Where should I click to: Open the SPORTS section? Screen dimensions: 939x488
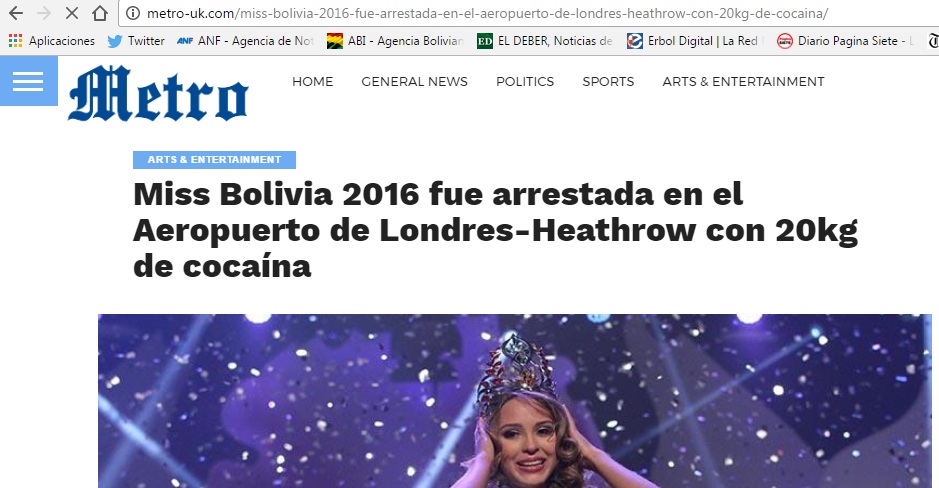(x=608, y=81)
